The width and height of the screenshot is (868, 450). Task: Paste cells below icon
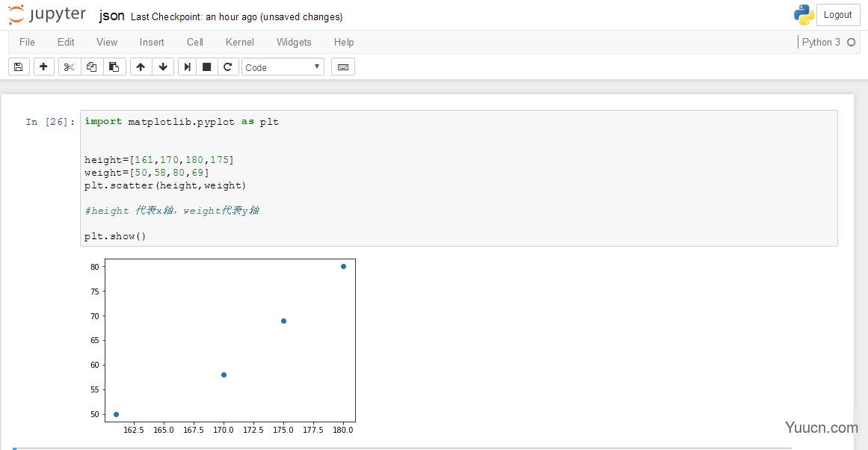click(x=114, y=67)
